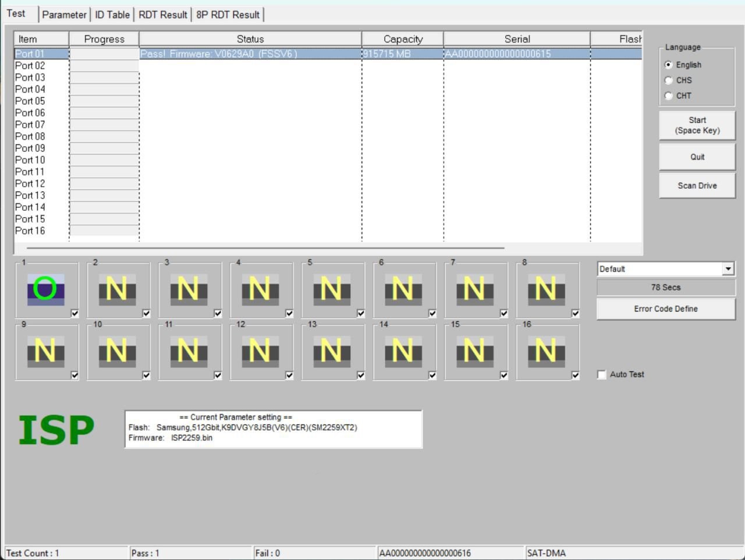This screenshot has height=560, width=745.
Task: Click the Pass : 1 status entry
Action: tap(191, 553)
